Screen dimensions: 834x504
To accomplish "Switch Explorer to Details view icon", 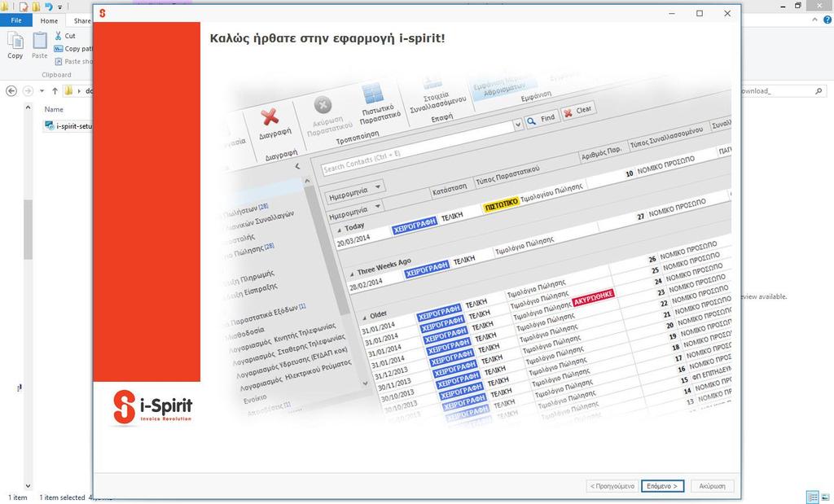I will [812, 497].
